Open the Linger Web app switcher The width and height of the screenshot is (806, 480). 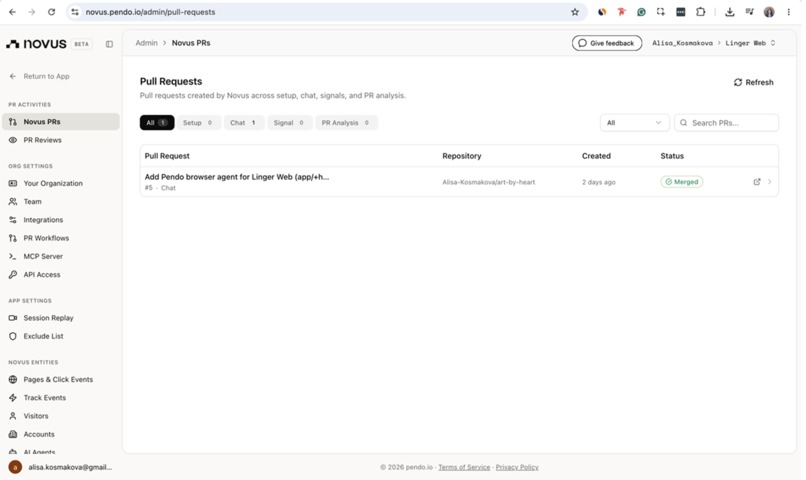click(750, 43)
